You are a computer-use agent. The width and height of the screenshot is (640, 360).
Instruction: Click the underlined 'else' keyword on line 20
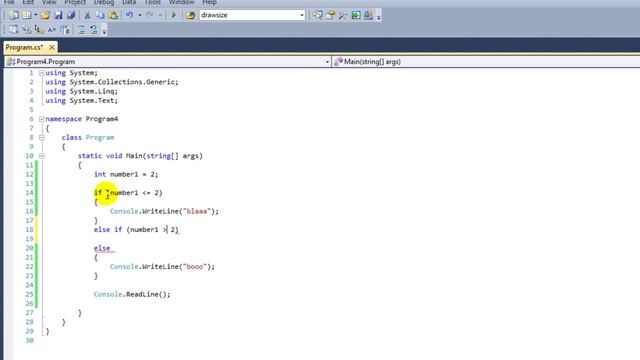coord(102,248)
